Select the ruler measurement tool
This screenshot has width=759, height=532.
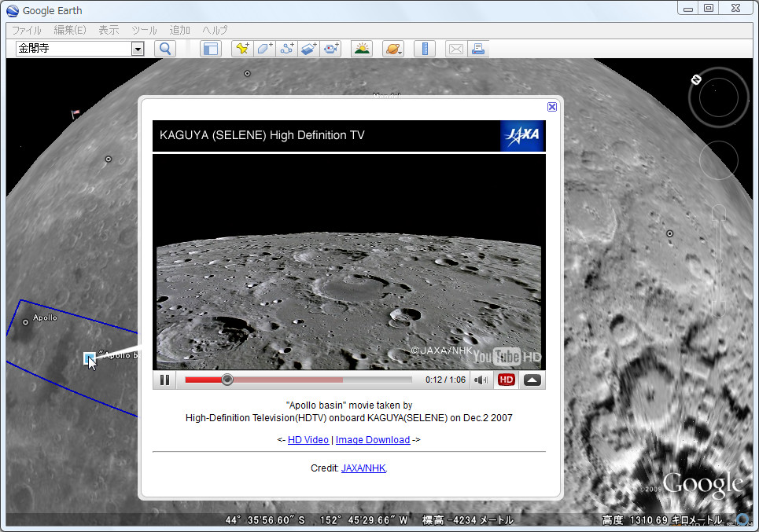(x=425, y=49)
